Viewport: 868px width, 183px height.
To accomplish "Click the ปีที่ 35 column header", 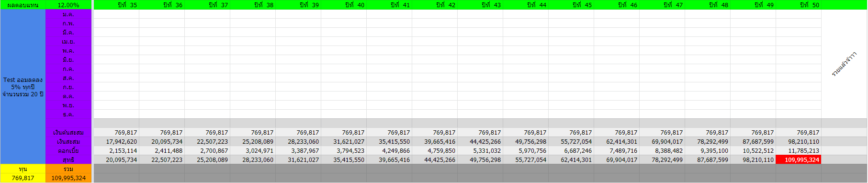I will 116,5.
